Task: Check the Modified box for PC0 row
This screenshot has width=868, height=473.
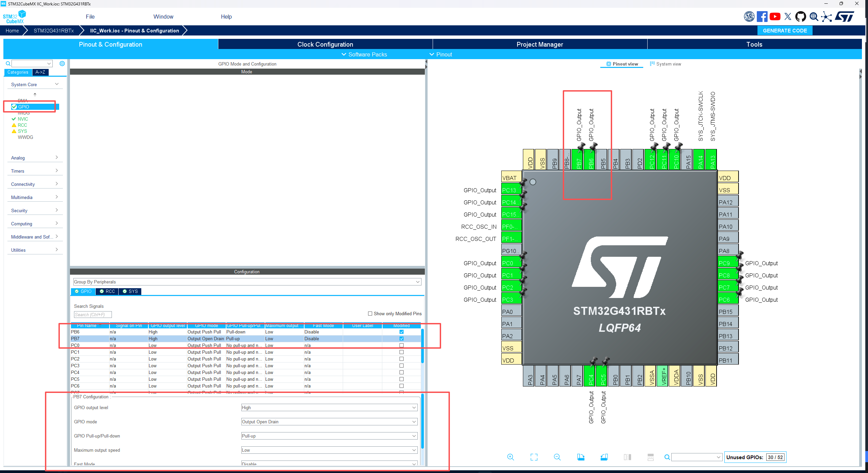Action: click(402, 345)
